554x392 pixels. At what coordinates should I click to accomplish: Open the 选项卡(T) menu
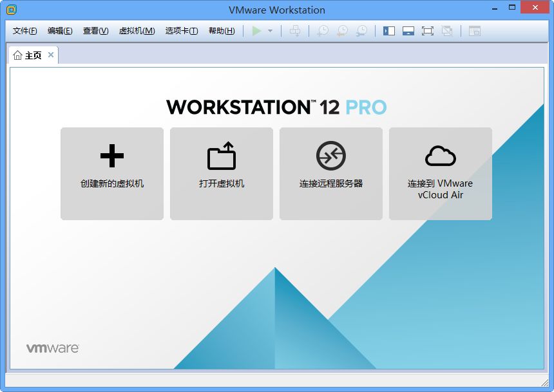pos(182,31)
